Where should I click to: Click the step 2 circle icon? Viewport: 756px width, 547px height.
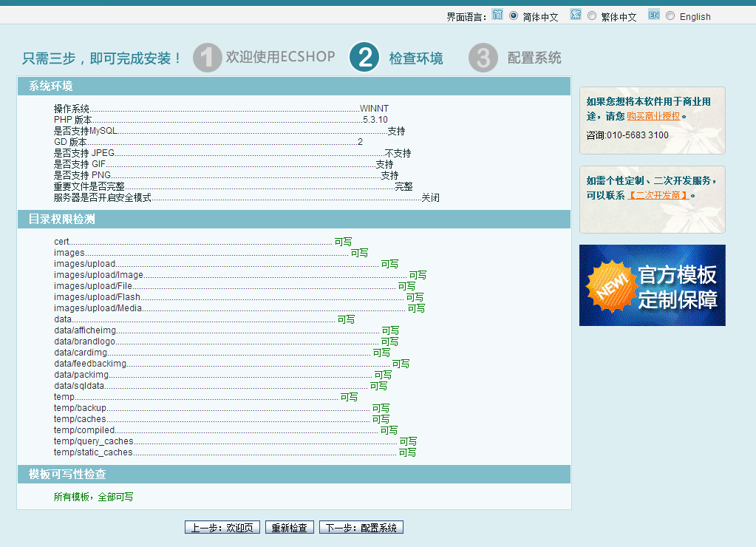pos(364,58)
